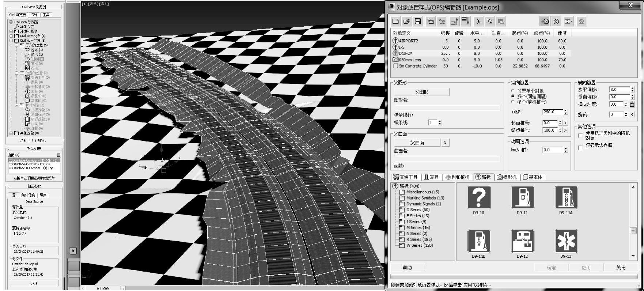Copy the selected element
Viewport: 644px width, 291px height.
point(489,21)
